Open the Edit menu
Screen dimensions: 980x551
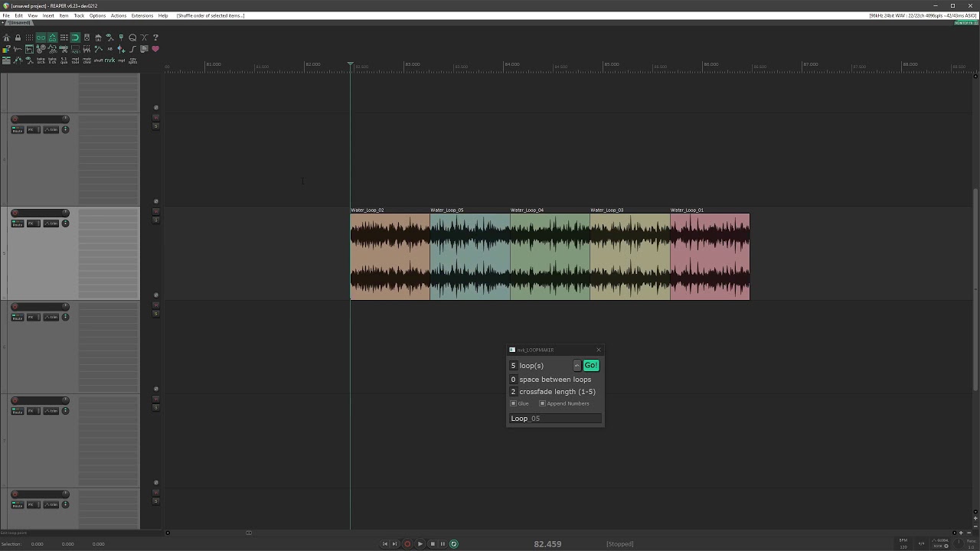coord(18,15)
